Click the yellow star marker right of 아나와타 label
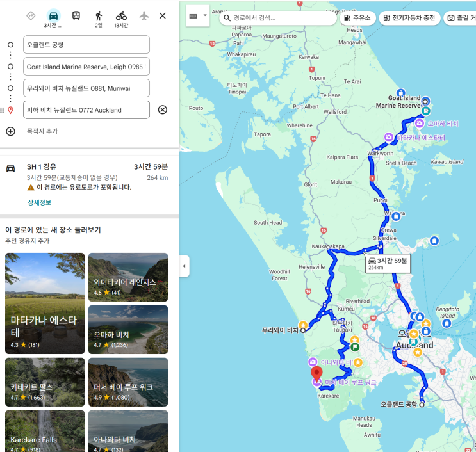This screenshot has height=452, width=476. 358,362
